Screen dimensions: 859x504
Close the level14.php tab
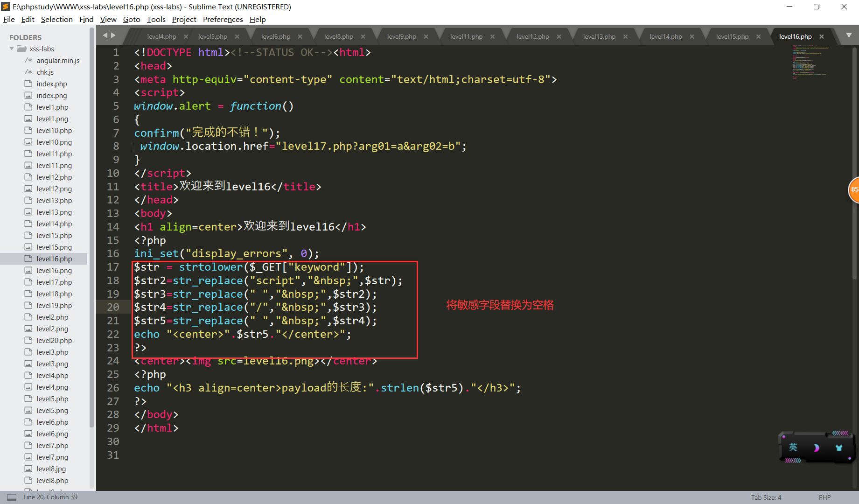(692, 36)
